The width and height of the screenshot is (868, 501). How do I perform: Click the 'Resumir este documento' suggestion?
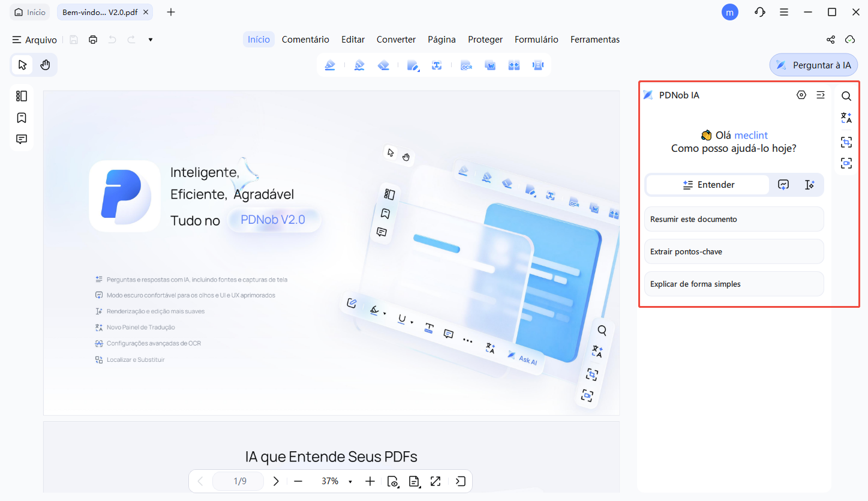[734, 219]
